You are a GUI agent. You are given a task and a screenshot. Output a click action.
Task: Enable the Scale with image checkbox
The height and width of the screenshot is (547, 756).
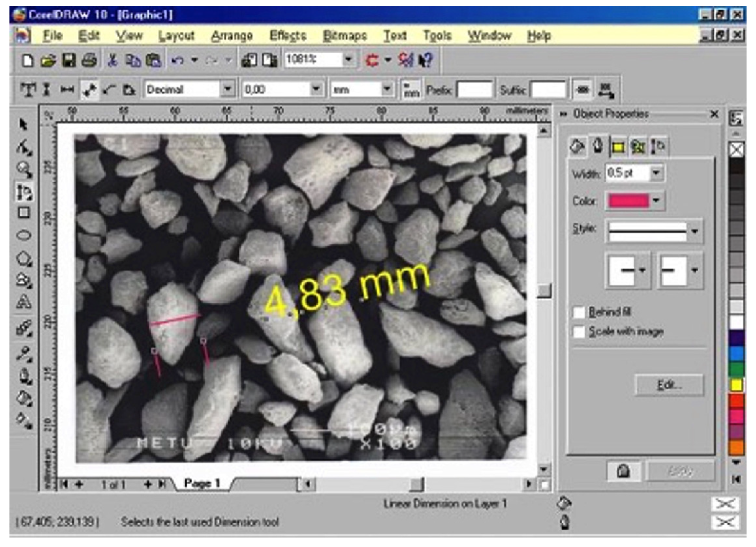pyautogui.click(x=579, y=331)
